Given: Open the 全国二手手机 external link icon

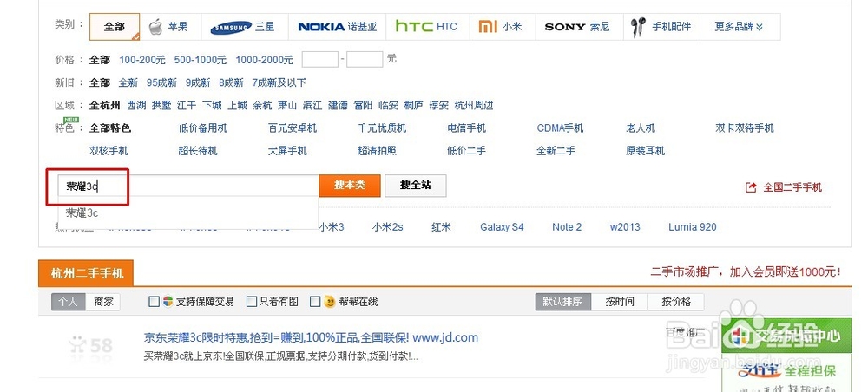Looking at the screenshot, I should [751, 187].
